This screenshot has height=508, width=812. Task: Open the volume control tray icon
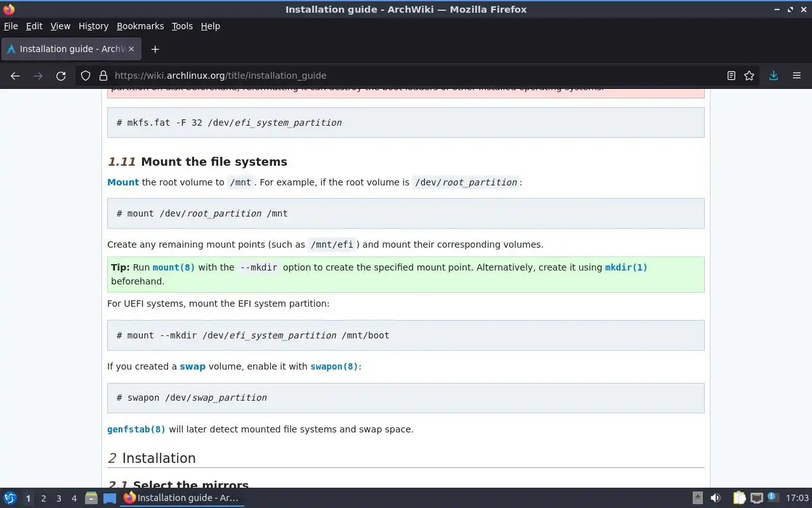pos(716,498)
